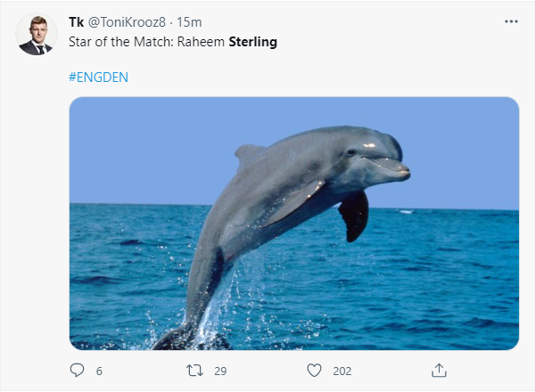Click the Star of the Match tweet text
Screen dimensions: 535x392
tap(173, 42)
